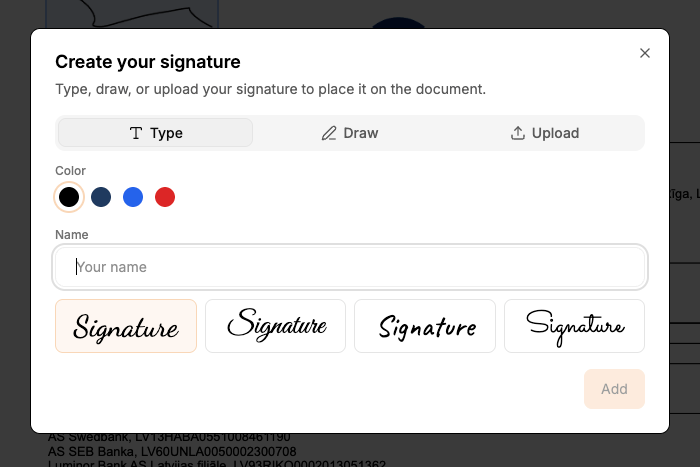
Task: Pick the bright blue color swatch
Action: click(x=133, y=197)
